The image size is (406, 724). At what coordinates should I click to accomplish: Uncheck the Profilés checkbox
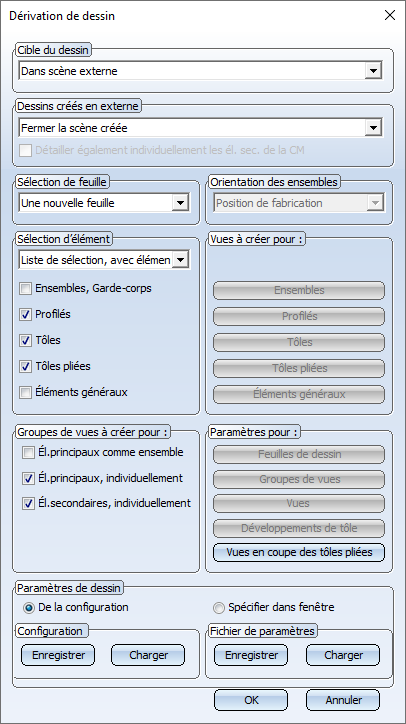click(x=25, y=315)
